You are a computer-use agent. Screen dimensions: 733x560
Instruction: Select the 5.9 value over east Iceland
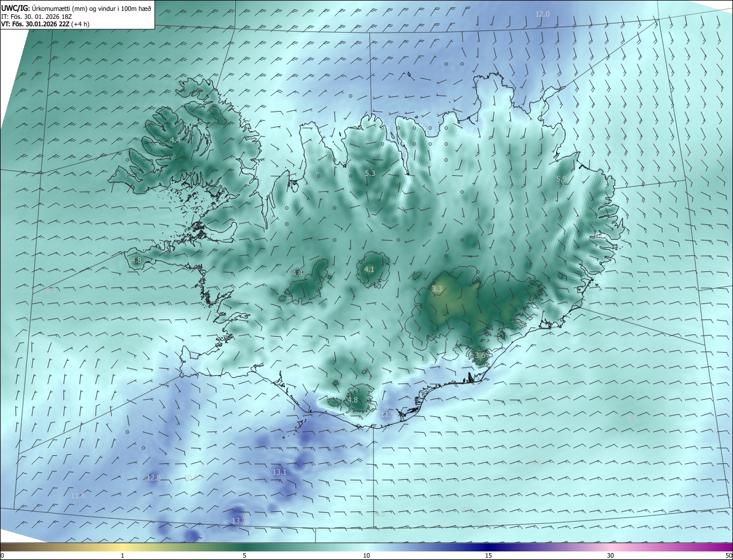pos(561,179)
